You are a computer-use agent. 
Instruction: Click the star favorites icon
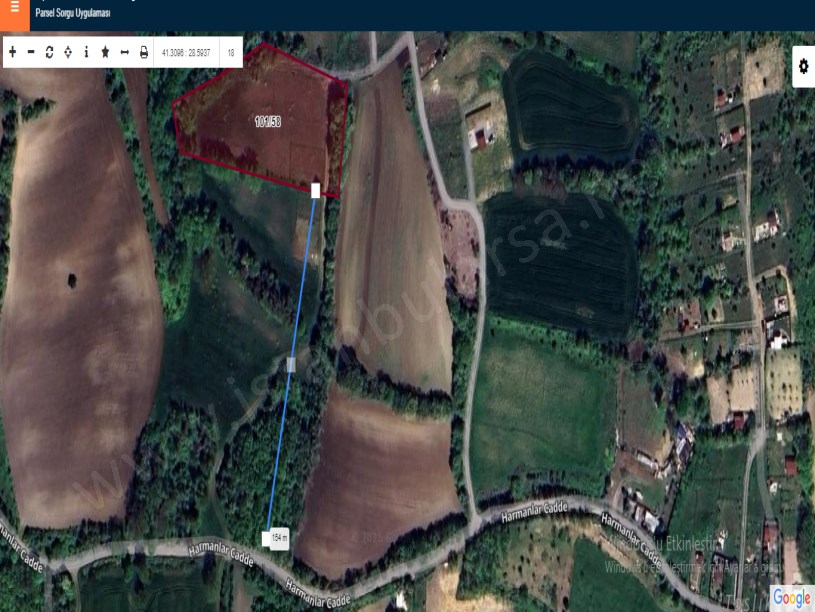105,52
